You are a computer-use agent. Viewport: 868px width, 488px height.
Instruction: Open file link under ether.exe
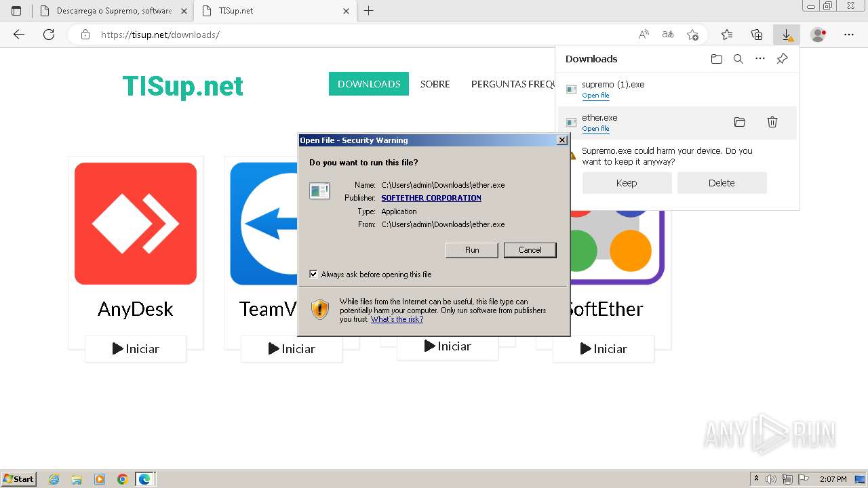pyautogui.click(x=595, y=129)
